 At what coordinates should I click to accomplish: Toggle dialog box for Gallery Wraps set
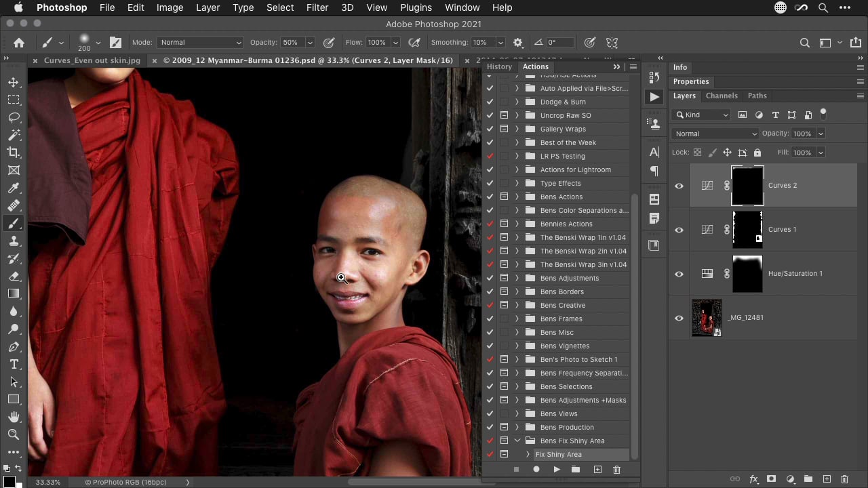[504, 129]
